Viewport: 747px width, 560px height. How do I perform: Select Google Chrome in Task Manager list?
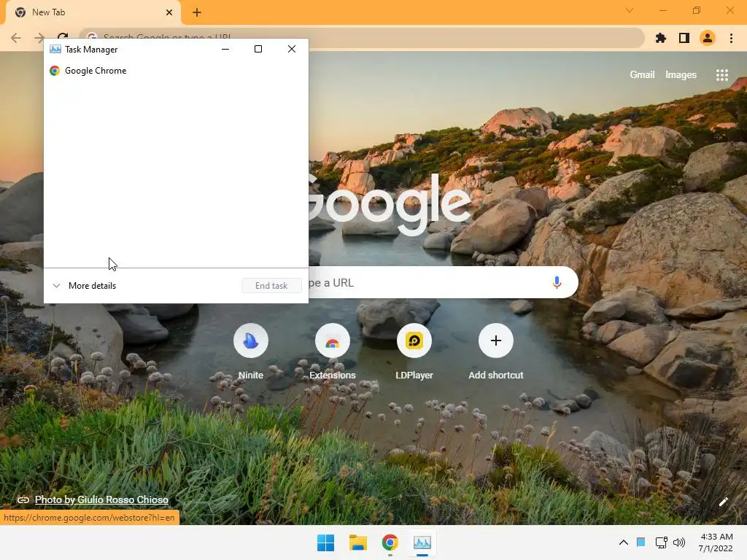pos(176,71)
